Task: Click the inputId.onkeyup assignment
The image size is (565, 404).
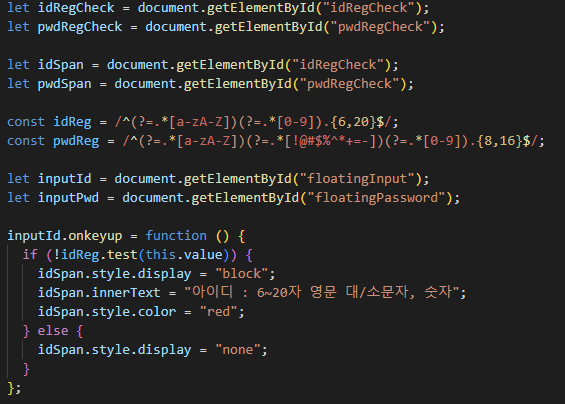Action: [x=64, y=236]
